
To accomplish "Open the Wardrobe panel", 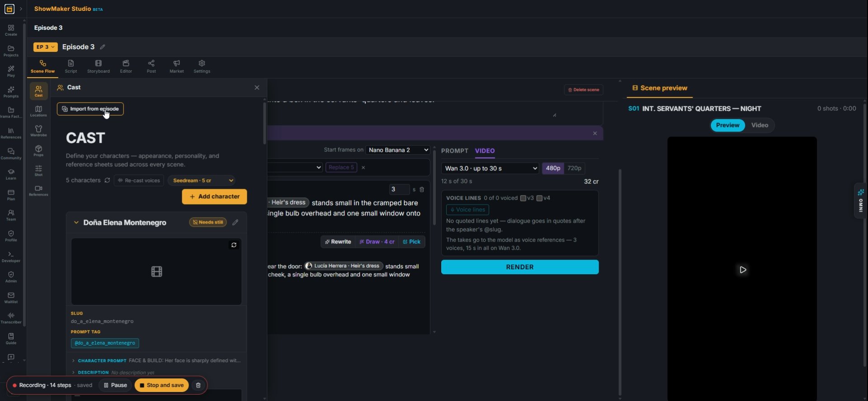I will [x=38, y=131].
